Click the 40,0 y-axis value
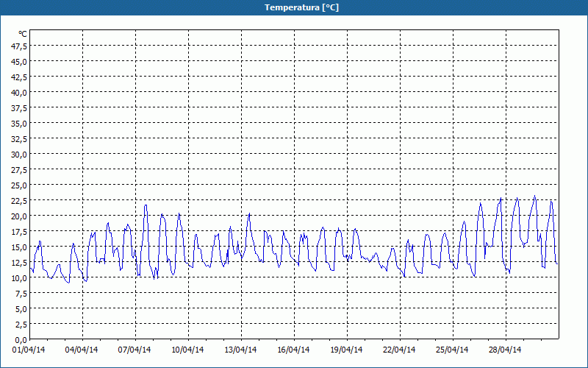Screen dimensions: 588x368 [x=20, y=93]
